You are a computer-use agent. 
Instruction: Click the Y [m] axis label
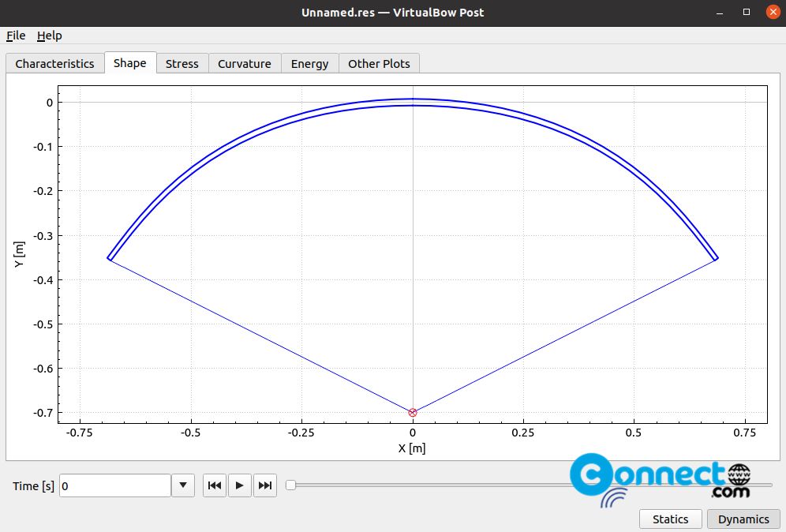coord(19,254)
